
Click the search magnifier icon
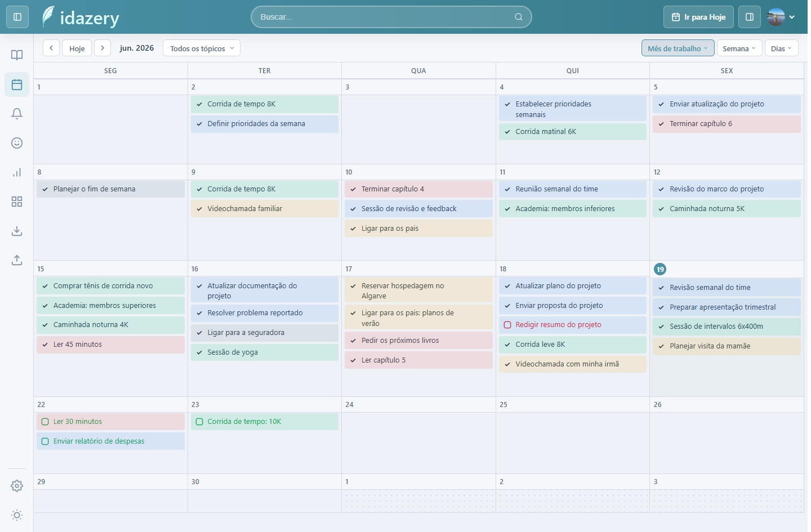(x=519, y=17)
